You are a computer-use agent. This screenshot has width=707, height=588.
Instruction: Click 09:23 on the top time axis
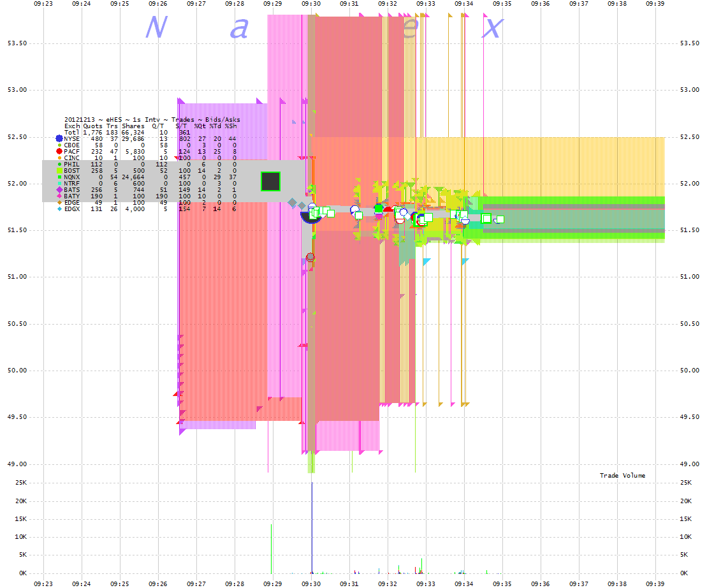pyautogui.click(x=43, y=4)
